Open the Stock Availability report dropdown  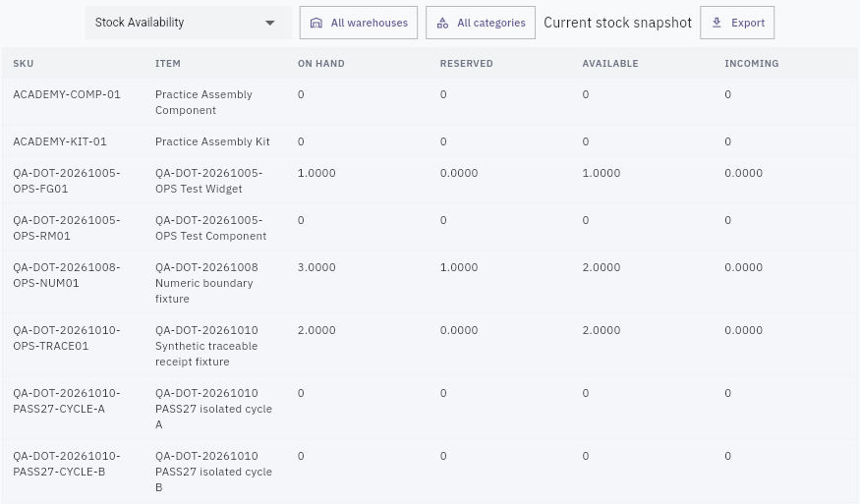point(188,23)
